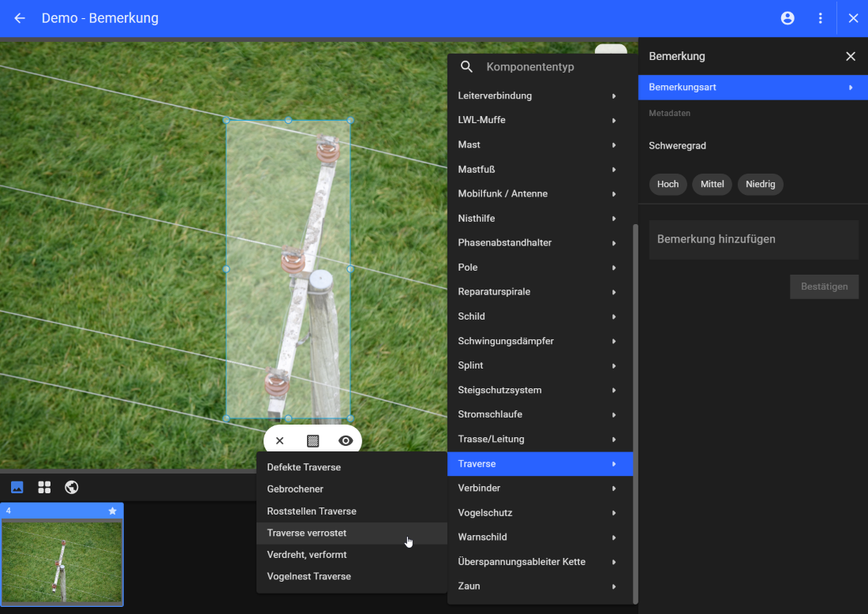Image resolution: width=868 pixels, height=614 pixels.
Task: Select the Mittel severity chip
Action: [x=712, y=184]
